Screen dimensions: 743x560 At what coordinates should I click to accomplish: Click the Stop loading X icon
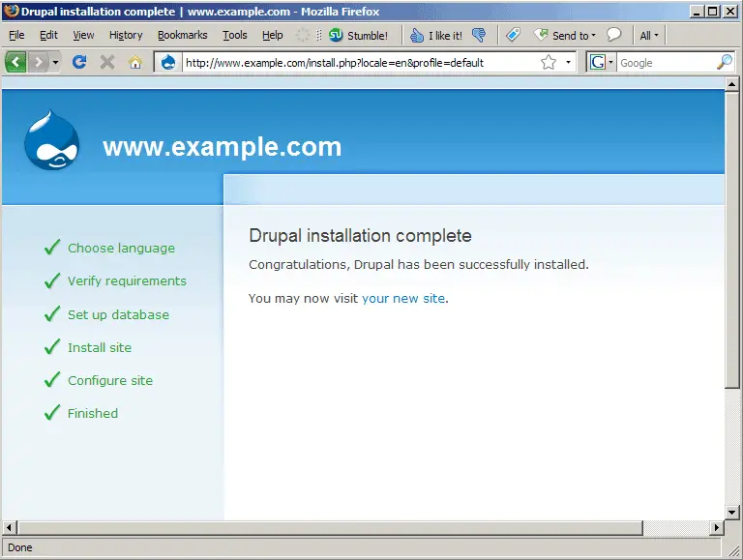click(x=107, y=62)
